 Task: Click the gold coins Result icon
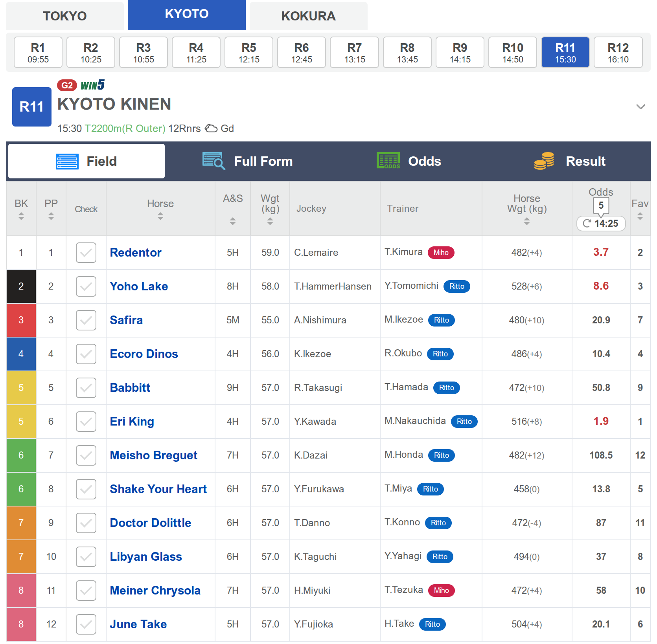[x=544, y=161]
